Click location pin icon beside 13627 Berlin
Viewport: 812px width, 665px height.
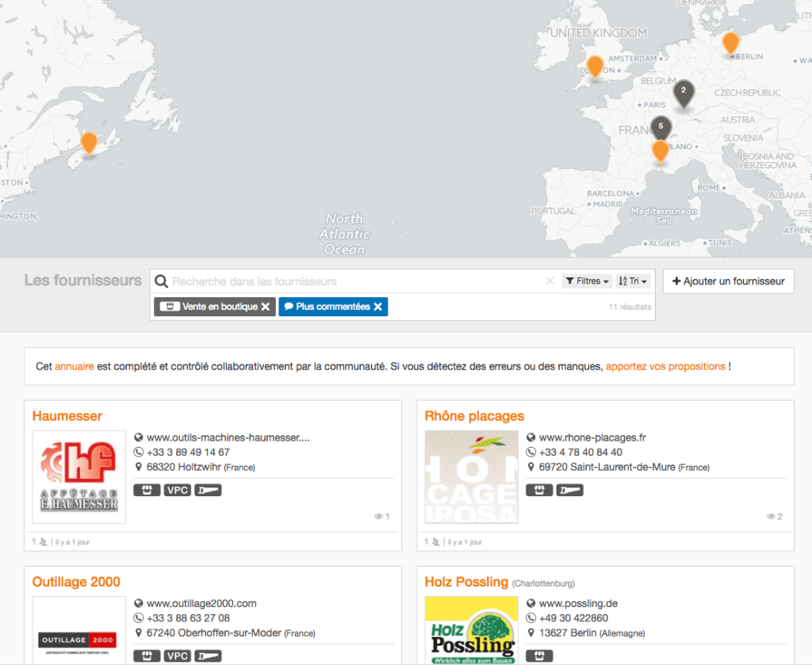pyautogui.click(x=530, y=633)
